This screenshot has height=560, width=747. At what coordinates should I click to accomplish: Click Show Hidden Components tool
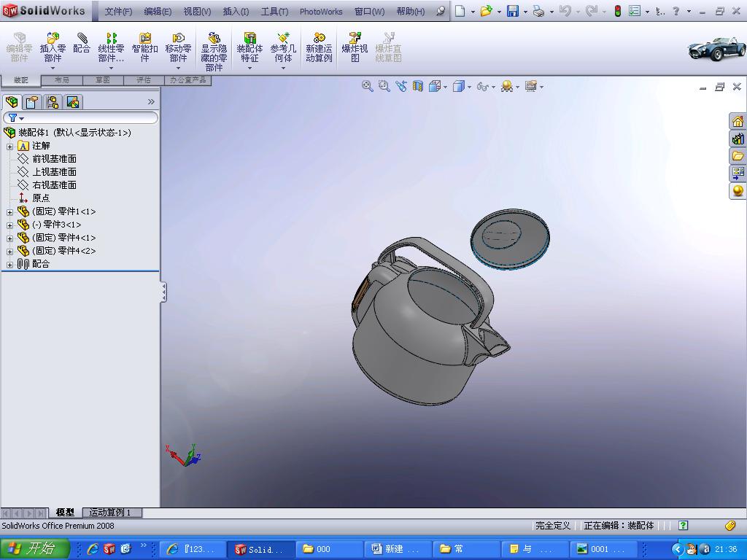214,52
